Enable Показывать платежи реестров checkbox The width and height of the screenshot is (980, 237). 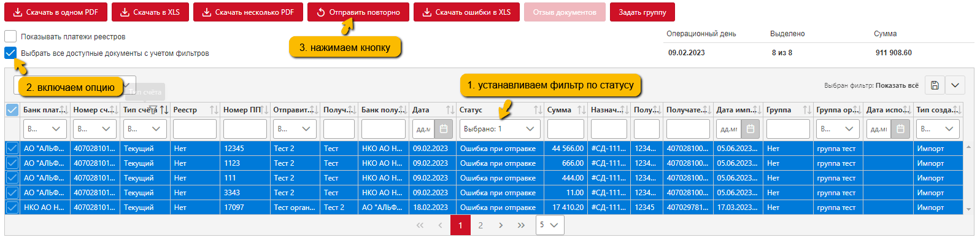point(10,36)
